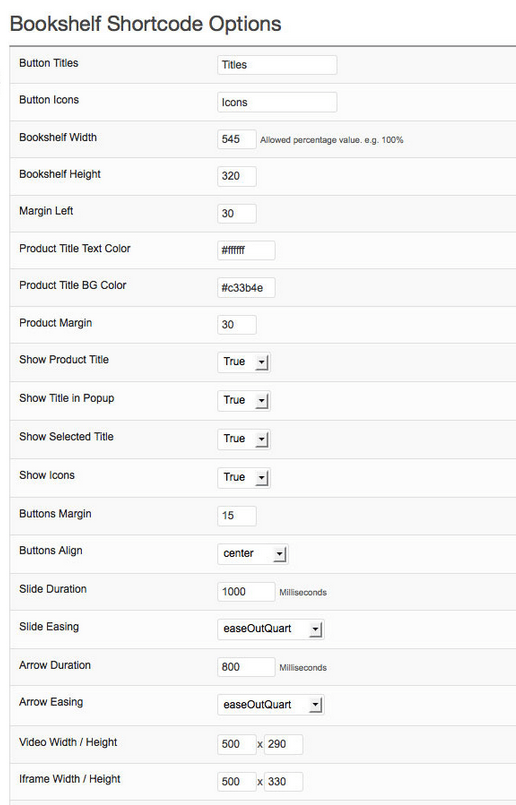The height and width of the screenshot is (805, 516).
Task: Click the Margin Left input
Action: pyautogui.click(x=237, y=214)
